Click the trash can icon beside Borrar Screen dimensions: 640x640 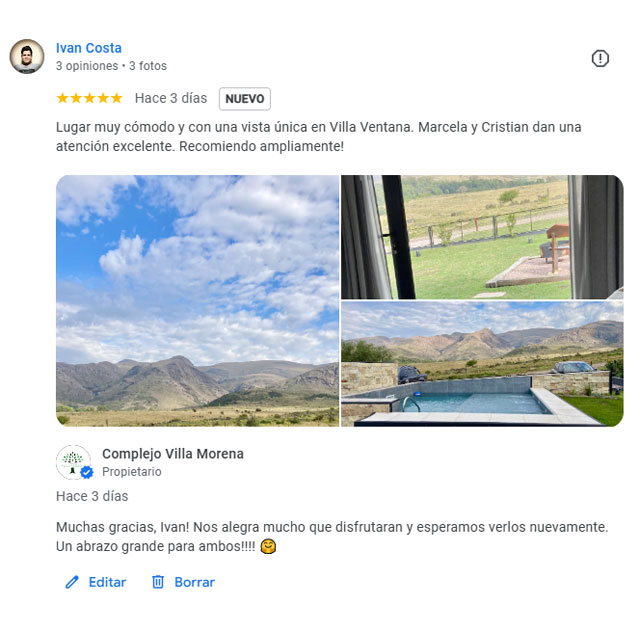(x=158, y=582)
